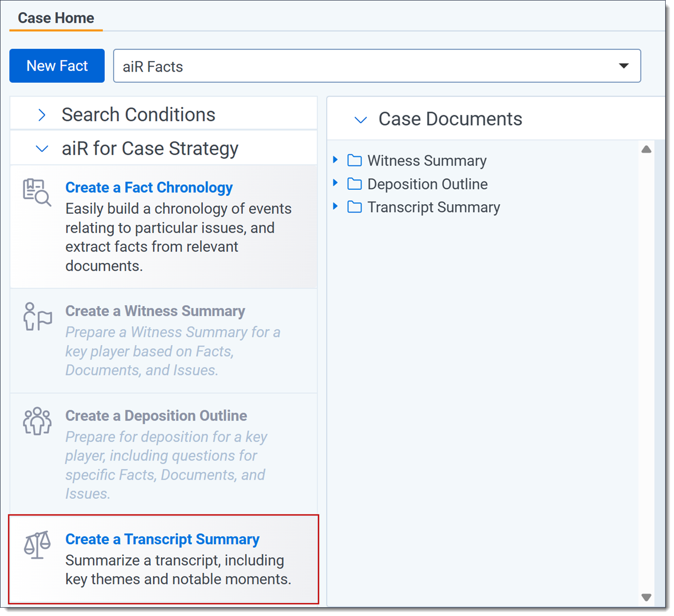Viewport: 674px width, 616px height.
Task: Expand the Transcript Summary tree node
Action: click(x=336, y=206)
